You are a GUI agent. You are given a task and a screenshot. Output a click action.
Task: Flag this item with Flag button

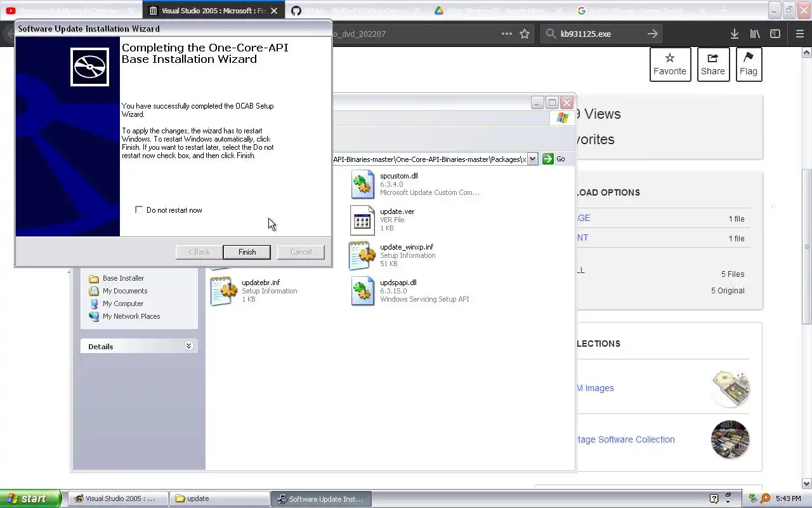749,64
